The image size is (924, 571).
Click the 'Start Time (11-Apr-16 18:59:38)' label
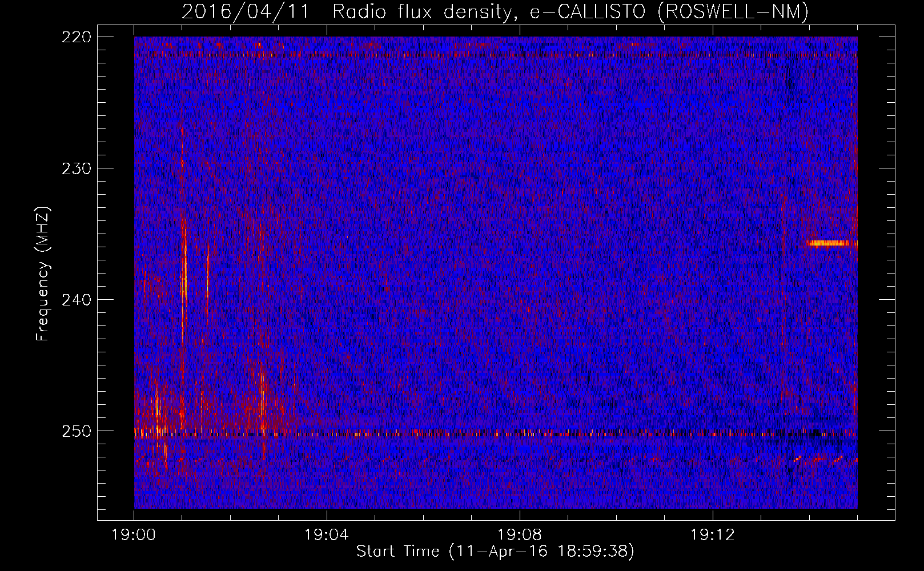point(495,552)
